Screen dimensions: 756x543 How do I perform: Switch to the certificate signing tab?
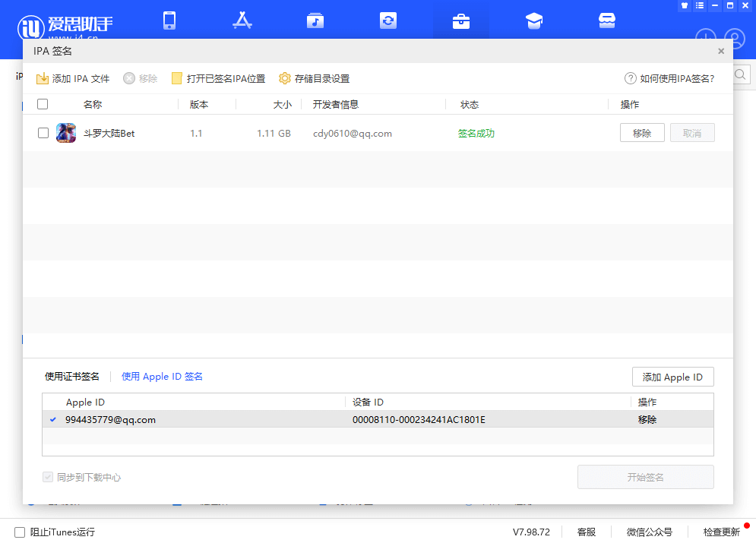click(72, 376)
